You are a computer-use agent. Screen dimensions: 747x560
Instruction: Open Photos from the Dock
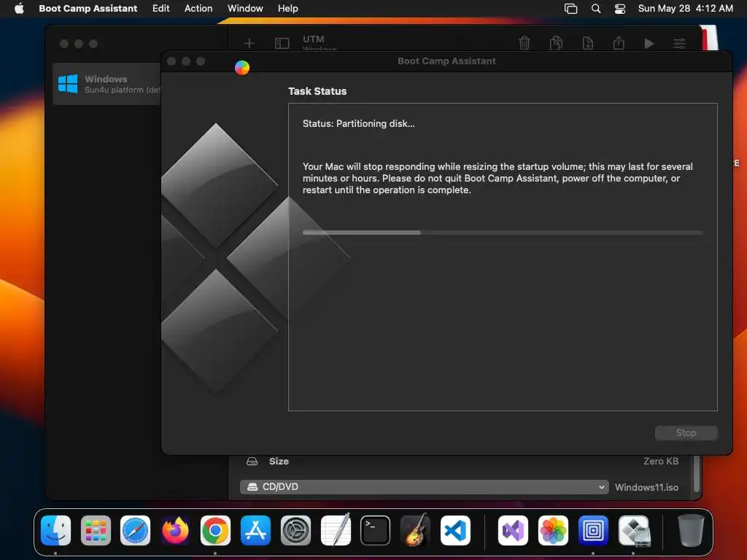pos(553,530)
